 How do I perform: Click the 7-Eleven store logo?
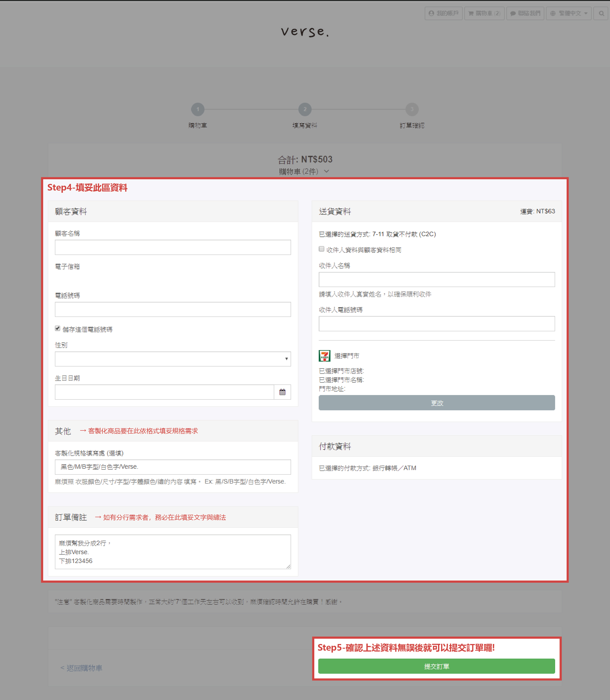tap(324, 356)
